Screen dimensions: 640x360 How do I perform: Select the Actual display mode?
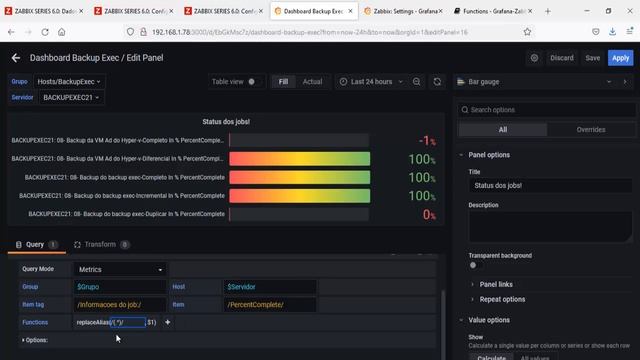coord(312,82)
